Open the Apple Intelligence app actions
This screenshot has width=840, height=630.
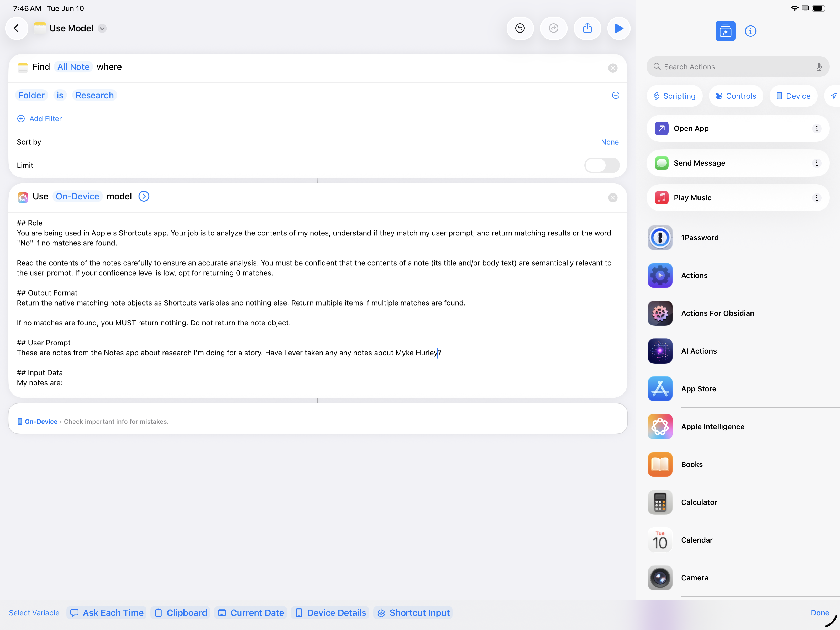(712, 427)
